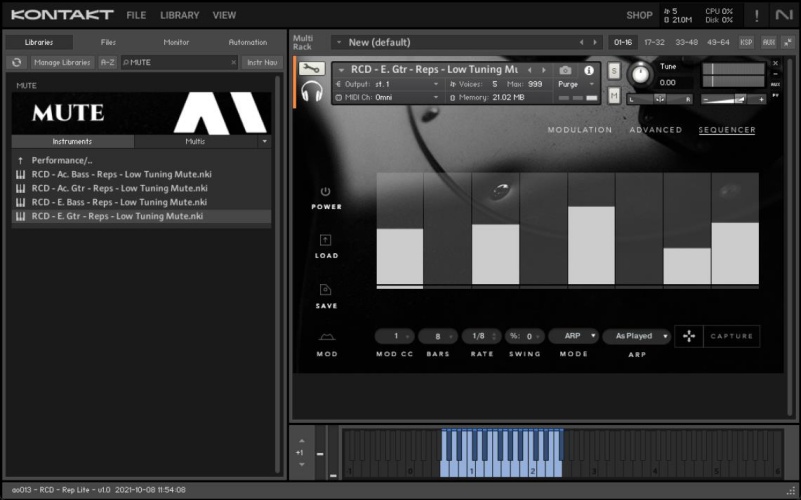801x500 pixels.
Task: Click the crosshair icon beside Capture
Action: [689, 336]
